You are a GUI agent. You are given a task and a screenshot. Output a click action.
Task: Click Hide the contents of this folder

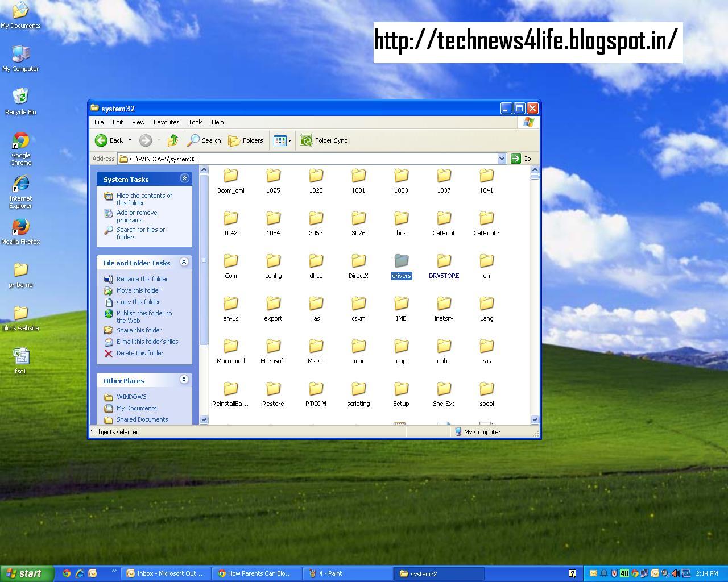(144, 199)
